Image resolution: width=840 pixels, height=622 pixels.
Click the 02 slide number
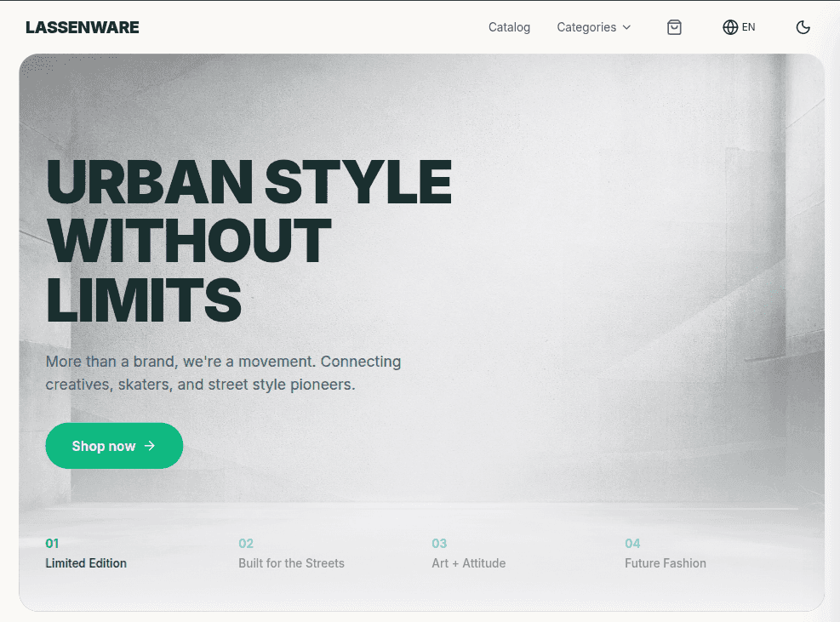tap(246, 544)
